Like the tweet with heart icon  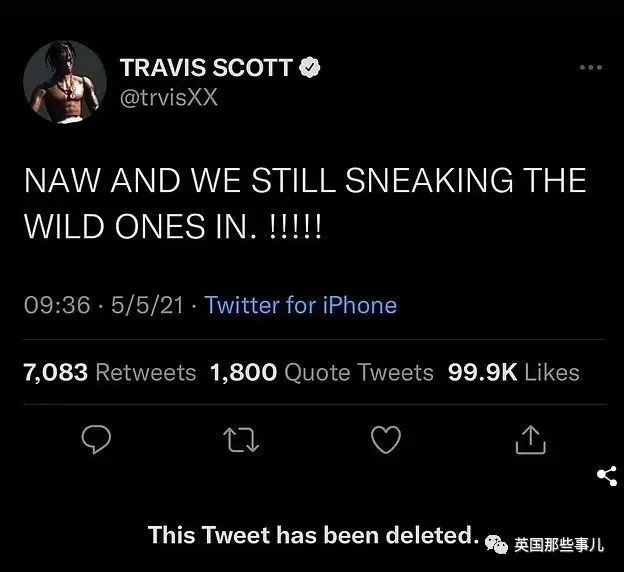386,439
